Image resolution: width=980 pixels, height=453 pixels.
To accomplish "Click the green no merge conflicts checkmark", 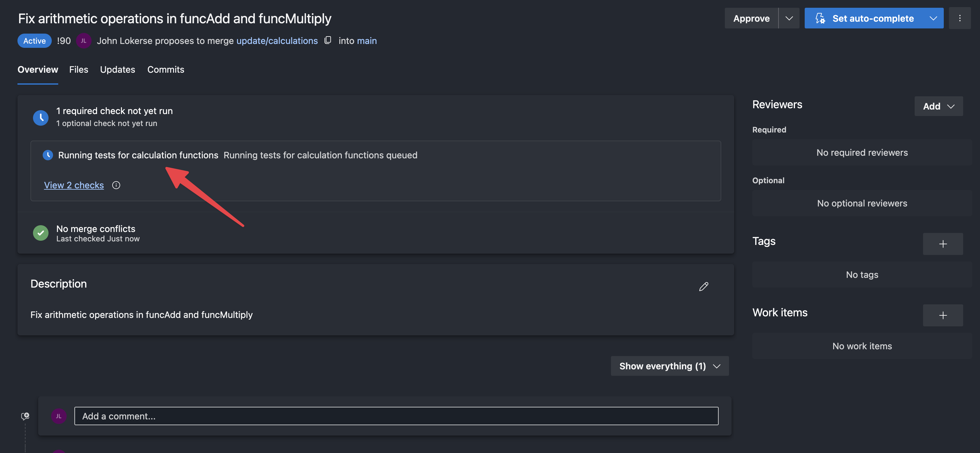I will coord(41,233).
